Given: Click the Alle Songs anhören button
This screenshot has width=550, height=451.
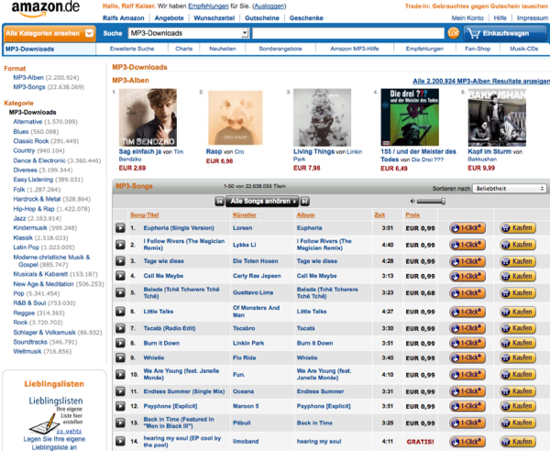Looking at the screenshot, I should pos(262,201).
